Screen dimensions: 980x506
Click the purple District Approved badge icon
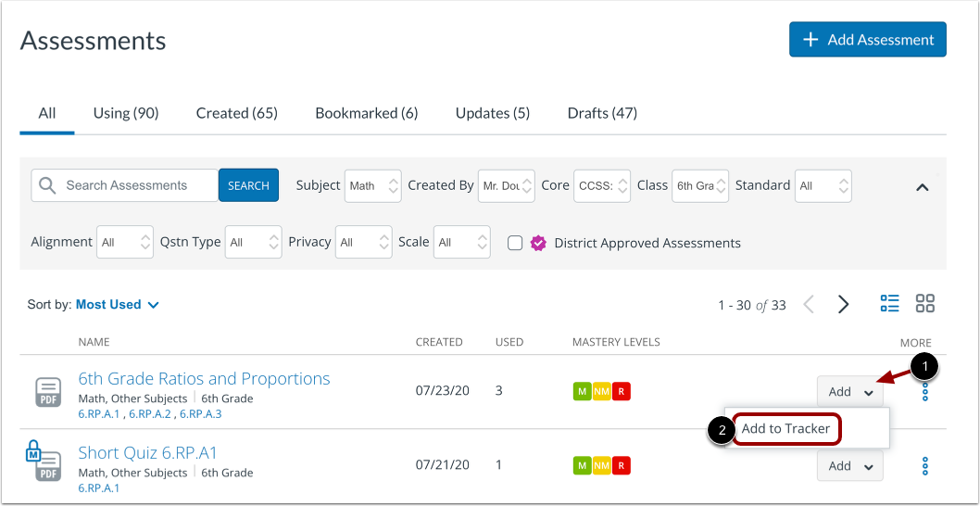[537, 243]
